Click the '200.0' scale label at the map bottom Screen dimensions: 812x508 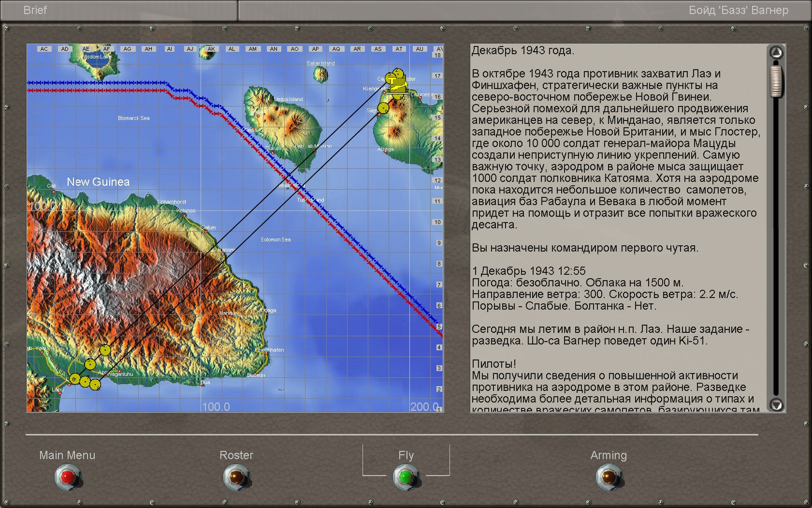point(424,406)
